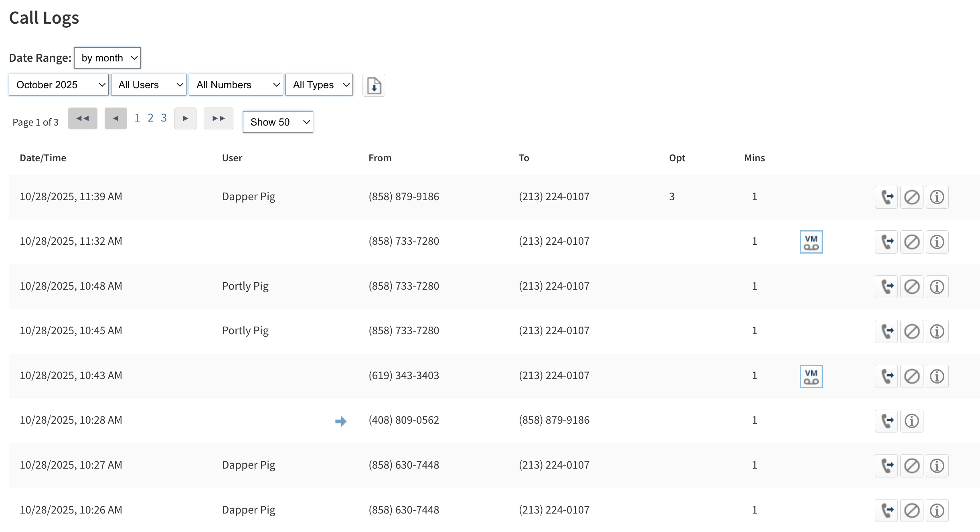Click the outbound arrow on 10:28 AM row
Screen dimensions: 980x532
[340, 421]
